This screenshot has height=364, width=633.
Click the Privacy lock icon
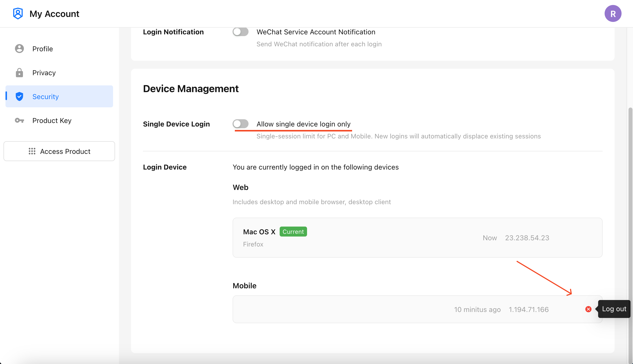point(19,72)
